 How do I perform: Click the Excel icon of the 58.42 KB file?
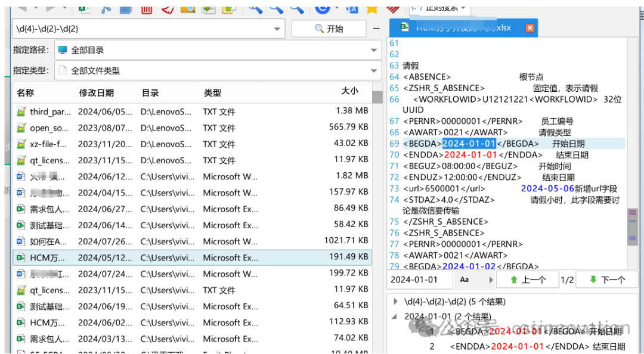tap(21, 225)
